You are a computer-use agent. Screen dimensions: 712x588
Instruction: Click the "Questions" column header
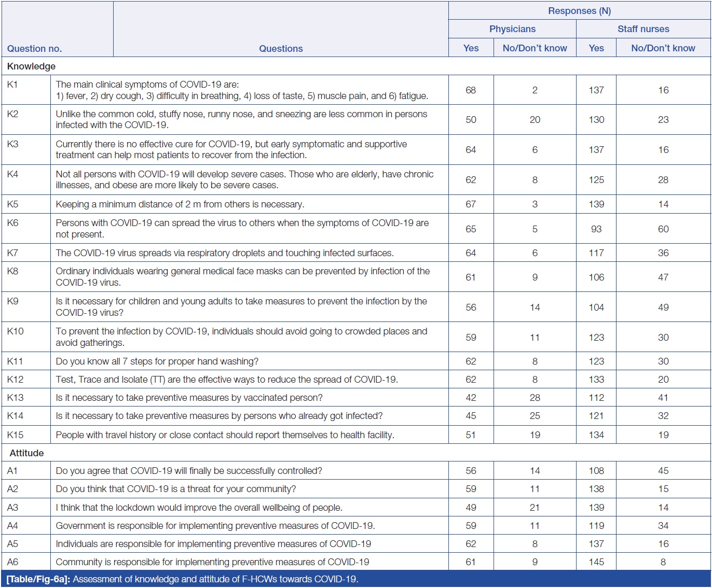(281, 49)
